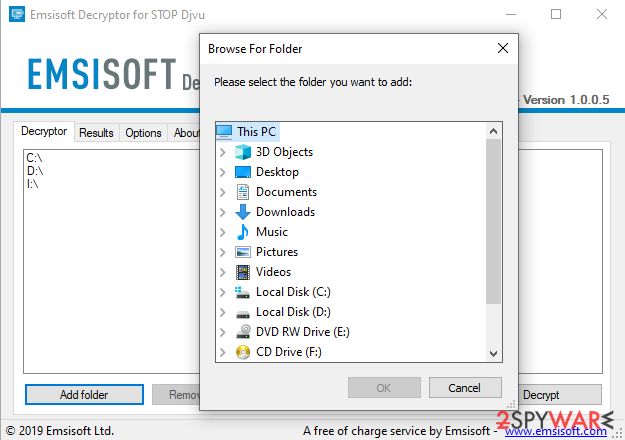625x440 pixels.
Task: Click the Decrypt button
Action: (x=560, y=395)
